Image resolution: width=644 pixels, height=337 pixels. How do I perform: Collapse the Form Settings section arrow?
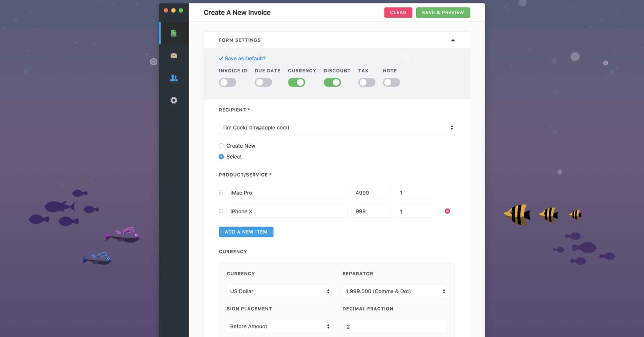tap(453, 40)
